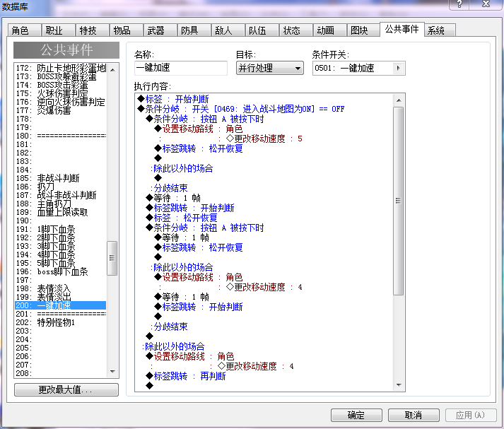Select event 202: 特别怪物1
The width and height of the screenshot is (504, 429).
[61, 322]
